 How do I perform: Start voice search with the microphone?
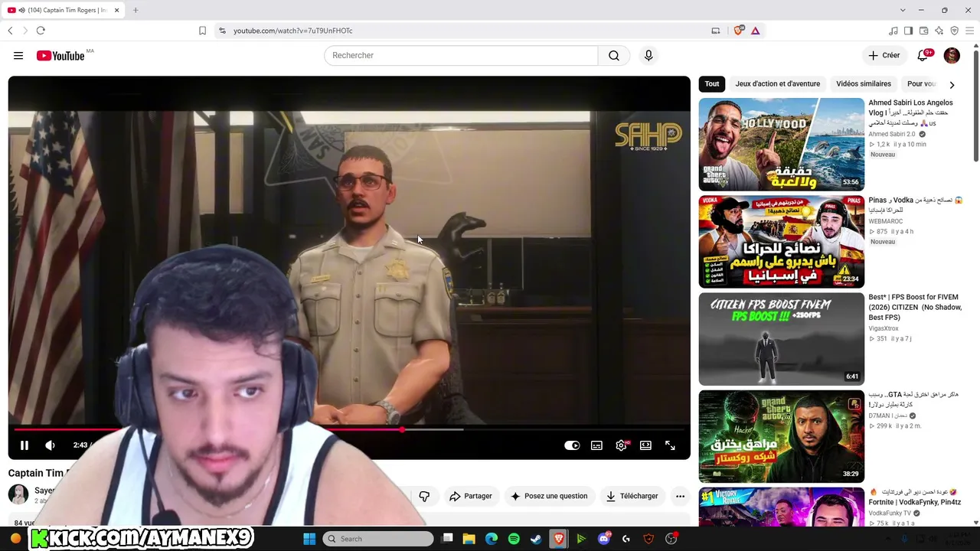coord(648,55)
